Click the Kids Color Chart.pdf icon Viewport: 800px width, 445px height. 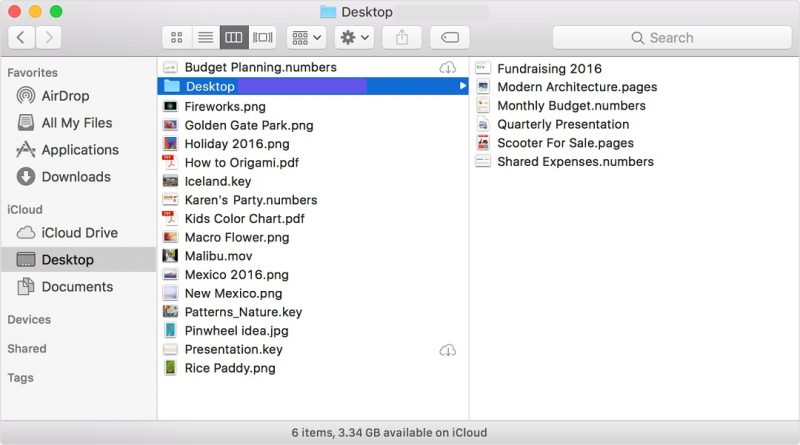170,218
